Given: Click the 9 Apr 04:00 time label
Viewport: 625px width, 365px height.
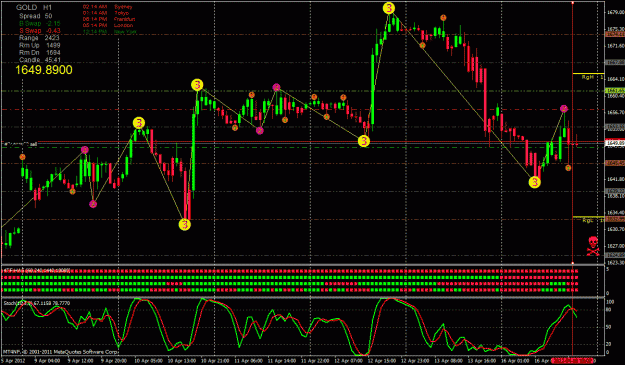Looking at the screenshot, I should [x=47, y=361].
